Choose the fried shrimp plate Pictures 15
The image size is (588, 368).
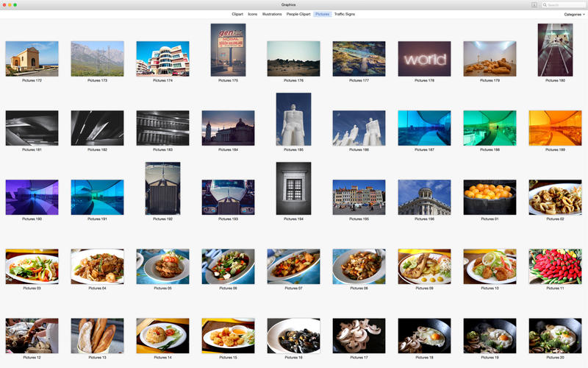[228, 336]
